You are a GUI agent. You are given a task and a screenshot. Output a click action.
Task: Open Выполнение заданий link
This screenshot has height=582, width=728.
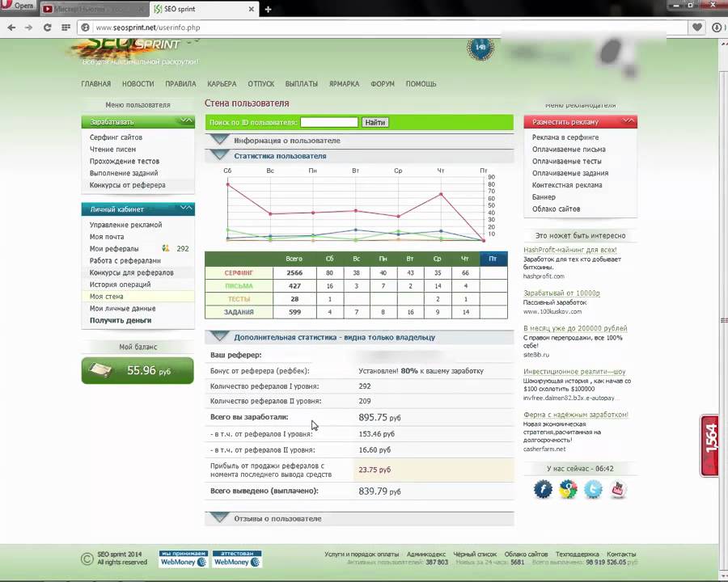pos(124,173)
